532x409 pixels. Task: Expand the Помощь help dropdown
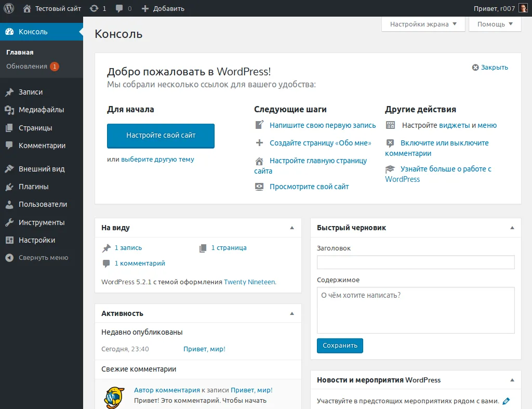point(495,24)
